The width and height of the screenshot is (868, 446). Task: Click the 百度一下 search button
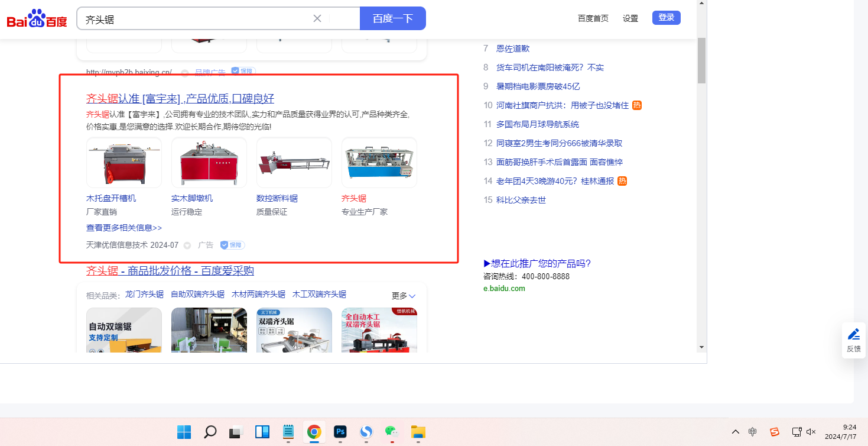click(x=392, y=18)
